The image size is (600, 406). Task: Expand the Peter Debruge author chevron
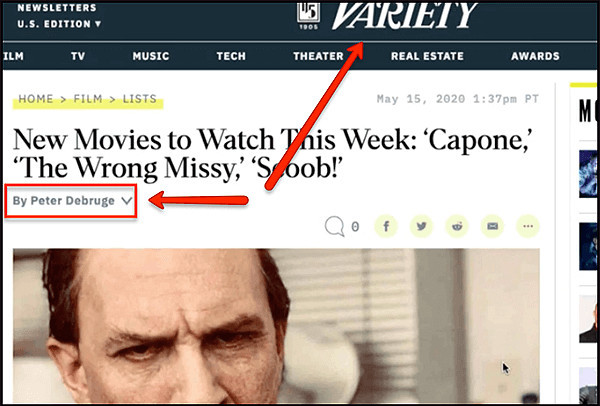(x=127, y=201)
